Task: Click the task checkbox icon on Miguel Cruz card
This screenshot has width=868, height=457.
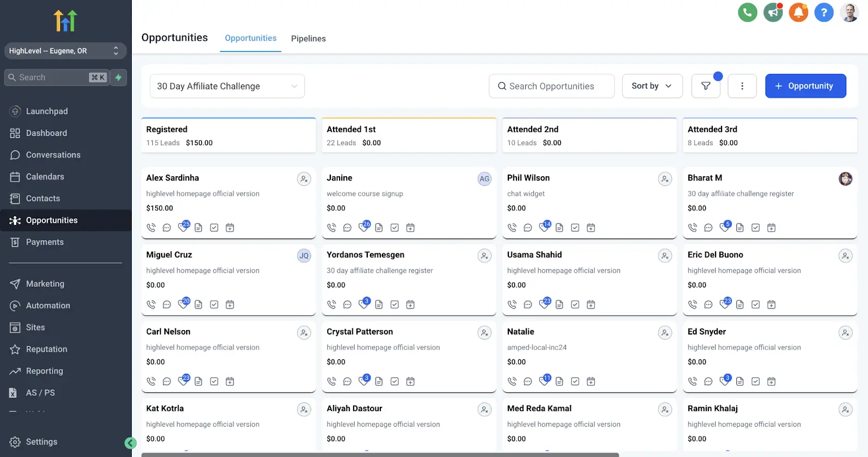Action: [214, 305]
